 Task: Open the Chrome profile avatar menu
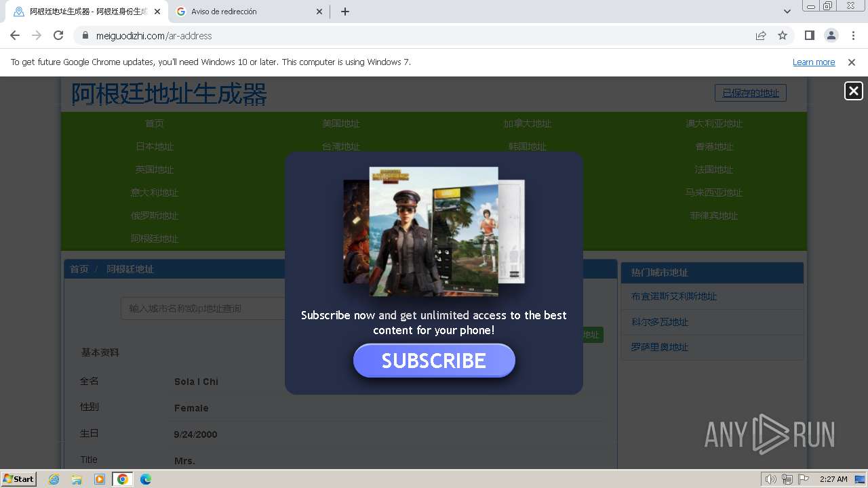[x=831, y=35]
